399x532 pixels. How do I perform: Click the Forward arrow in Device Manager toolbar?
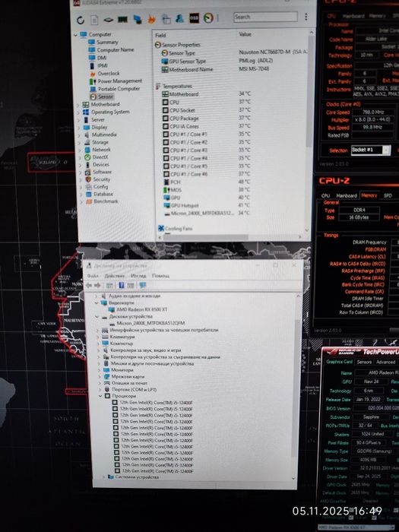(97, 286)
